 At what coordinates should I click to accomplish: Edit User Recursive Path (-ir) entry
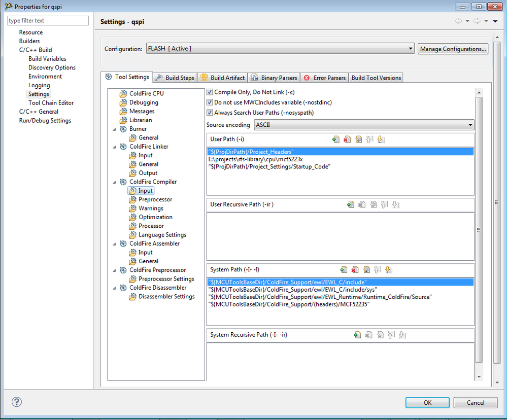click(374, 204)
